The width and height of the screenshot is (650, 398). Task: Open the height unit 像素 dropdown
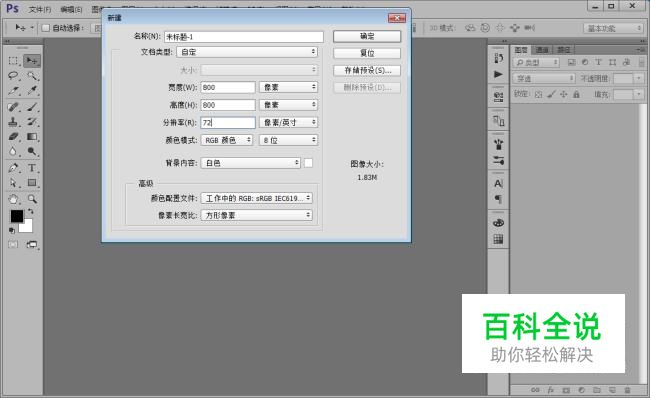289,105
